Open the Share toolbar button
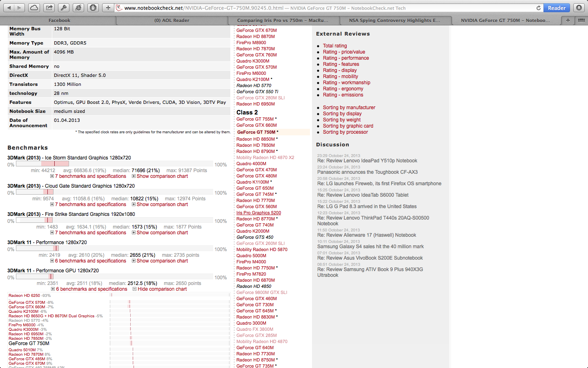This screenshot has width=588, height=368. [49, 8]
